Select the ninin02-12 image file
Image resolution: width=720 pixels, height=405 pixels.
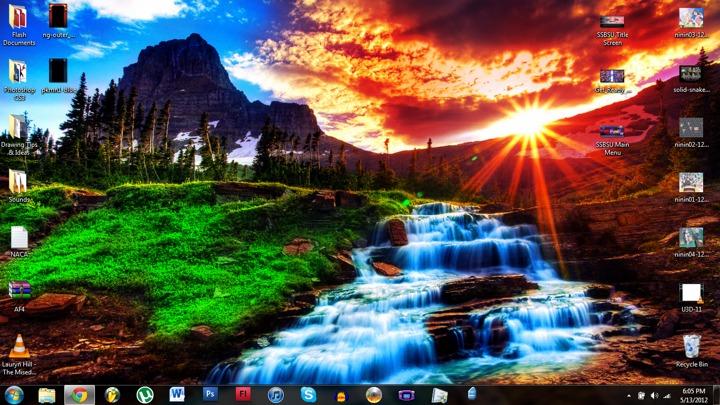coord(691,132)
